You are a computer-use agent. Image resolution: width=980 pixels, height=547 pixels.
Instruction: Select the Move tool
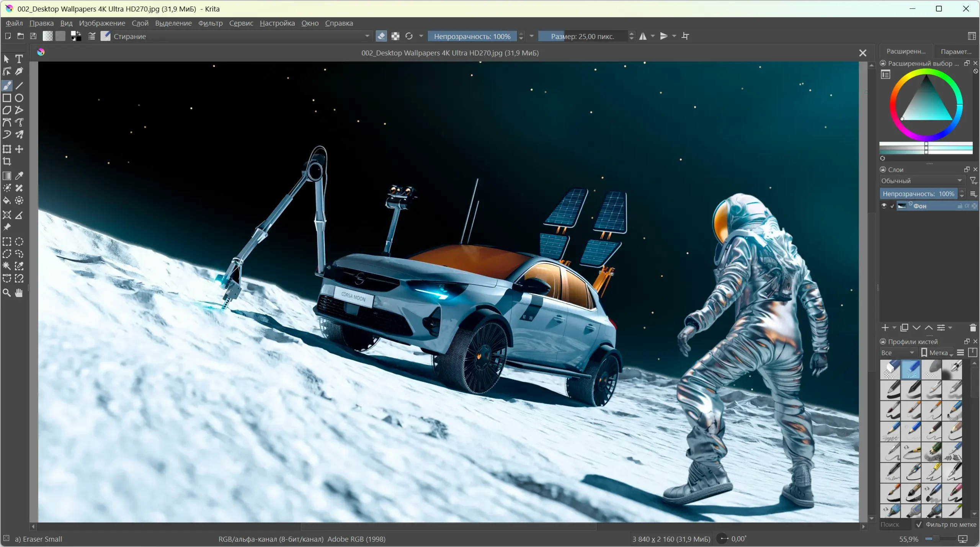point(19,149)
